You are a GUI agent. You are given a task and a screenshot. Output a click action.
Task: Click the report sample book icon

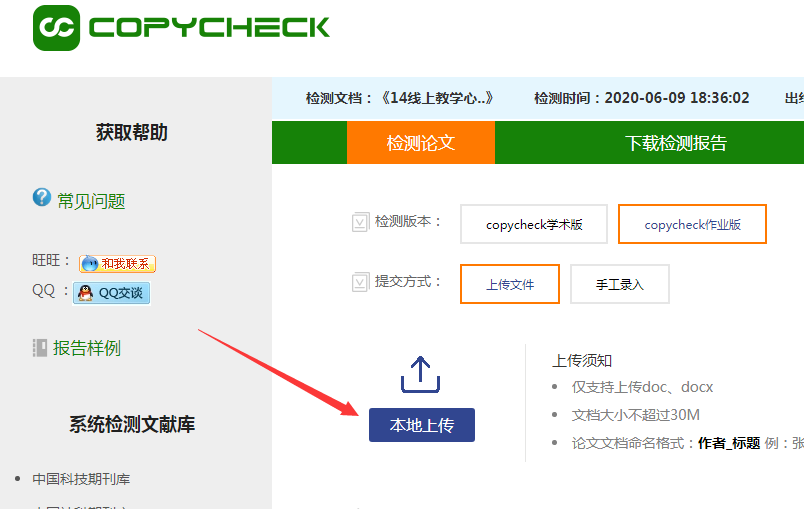click(x=40, y=348)
